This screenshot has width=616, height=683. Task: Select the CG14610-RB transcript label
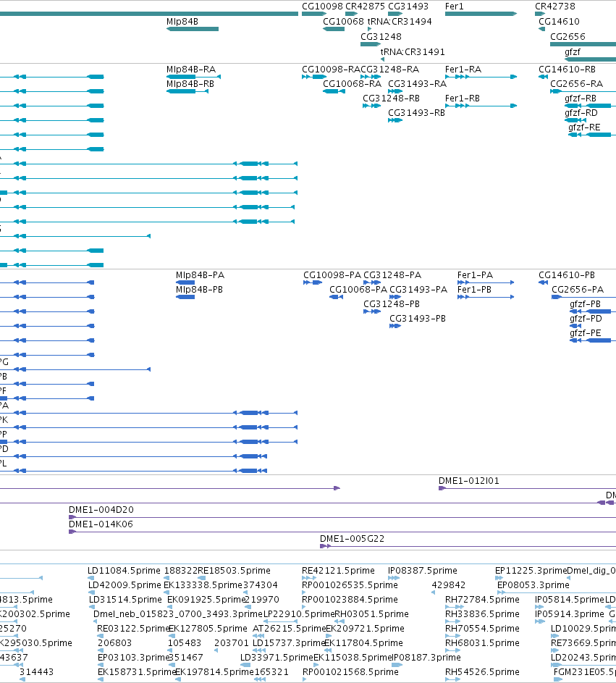567,70
